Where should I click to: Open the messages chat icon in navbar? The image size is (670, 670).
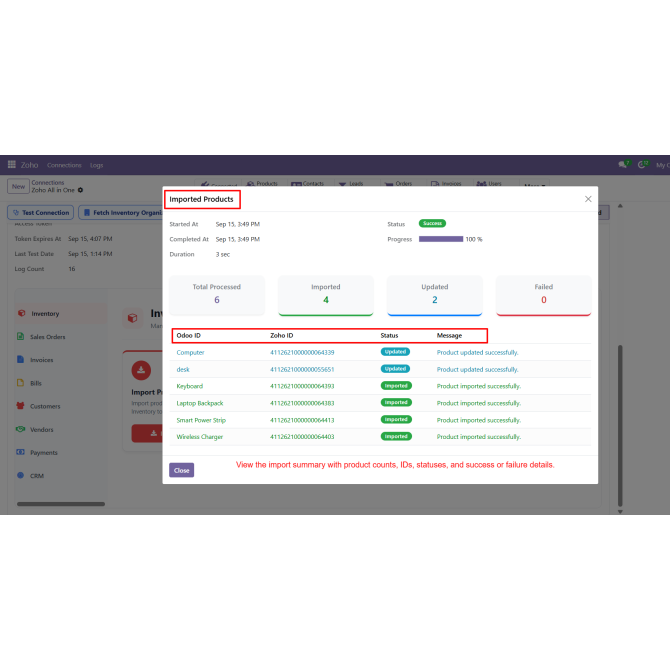pyautogui.click(x=623, y=165)
